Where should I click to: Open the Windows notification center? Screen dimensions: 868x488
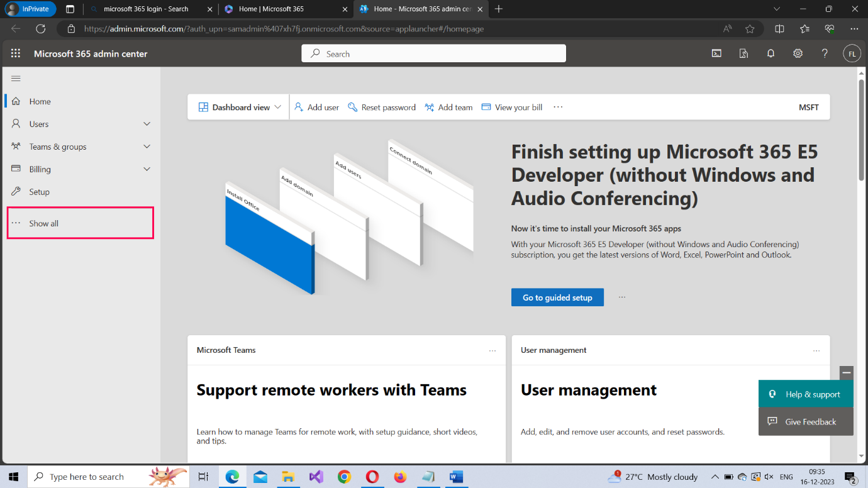pyautogui.click(x=850, y=477)
